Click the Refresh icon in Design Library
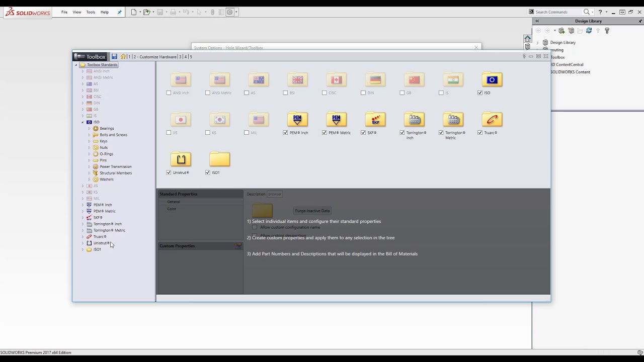 pyautogui.click(x=589, y=31)
